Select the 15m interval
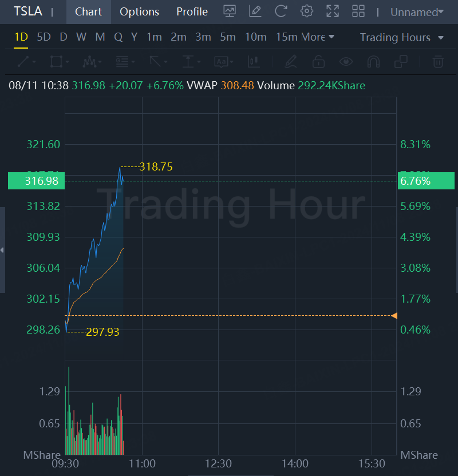Image resolution: width=458 pixels, height=476 pixels. pos(286,37)
